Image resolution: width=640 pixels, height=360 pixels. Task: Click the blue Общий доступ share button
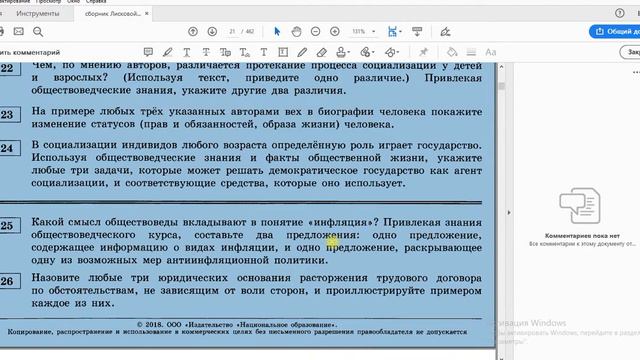614,31
